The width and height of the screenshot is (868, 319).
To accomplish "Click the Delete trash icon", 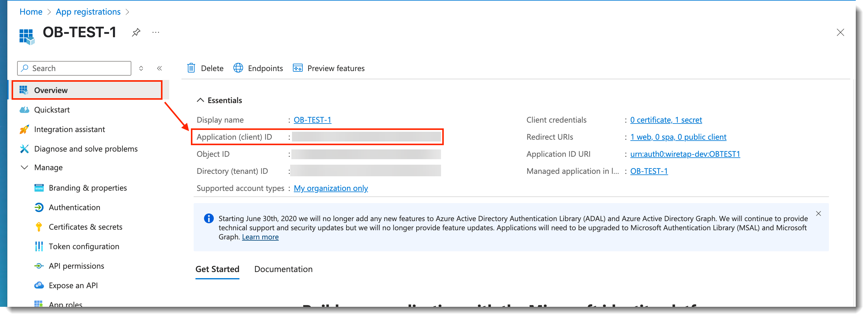I will (191, 68).
